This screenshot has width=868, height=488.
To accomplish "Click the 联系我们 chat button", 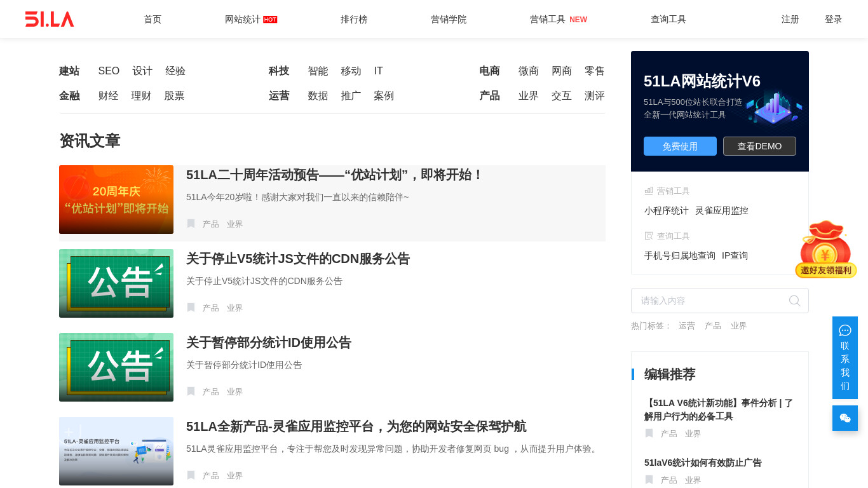I will coord(845,358).
